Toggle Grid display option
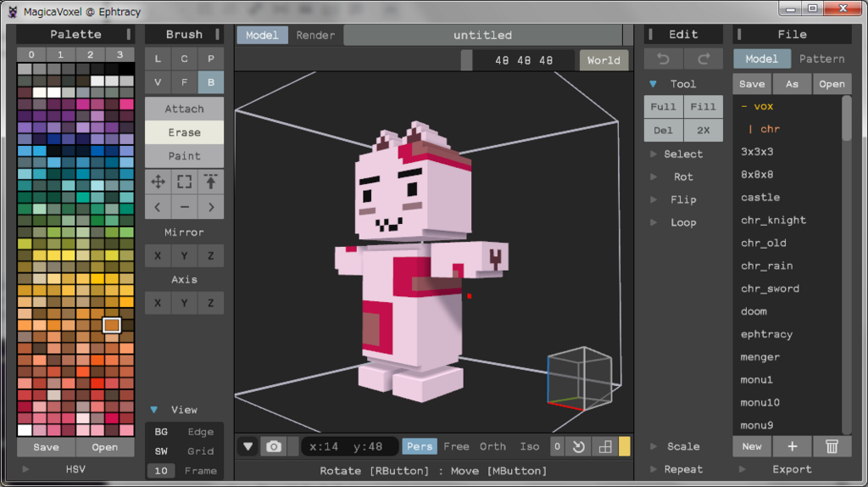Viewport: 868px width, 487px height. point(200,451)
